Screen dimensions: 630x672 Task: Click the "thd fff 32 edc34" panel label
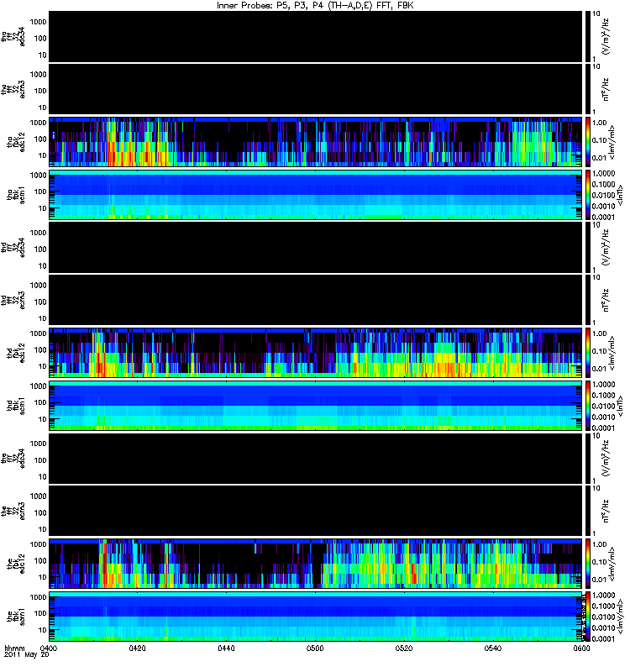point(13,248)
